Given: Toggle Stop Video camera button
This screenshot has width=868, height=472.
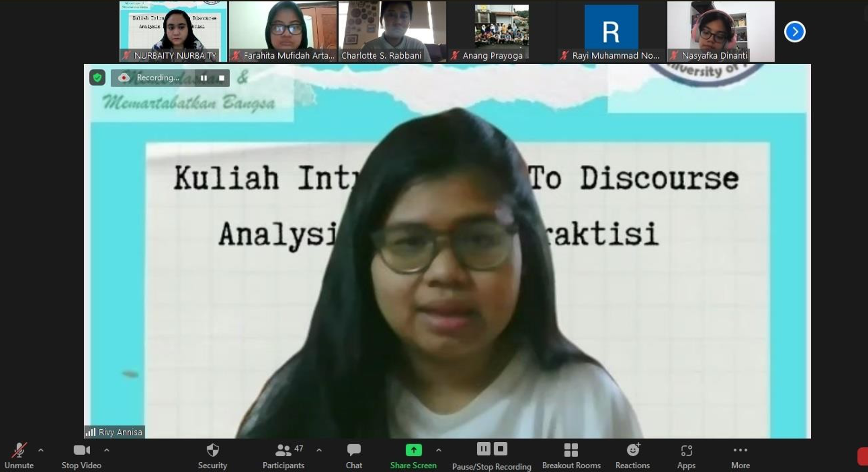Looking at the screenshot, I should click(81, 456).
